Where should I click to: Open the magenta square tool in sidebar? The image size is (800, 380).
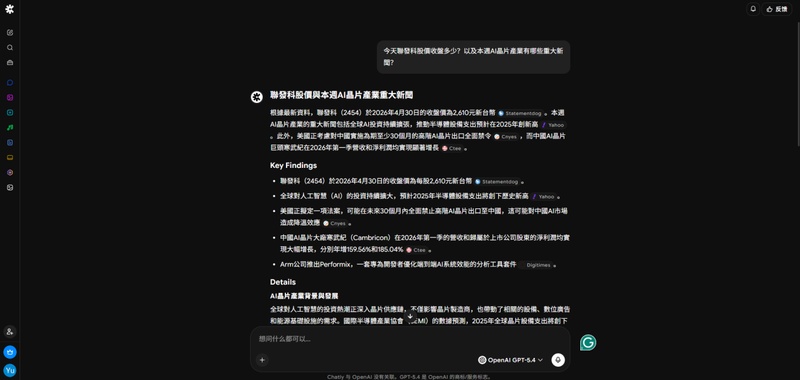10,97
